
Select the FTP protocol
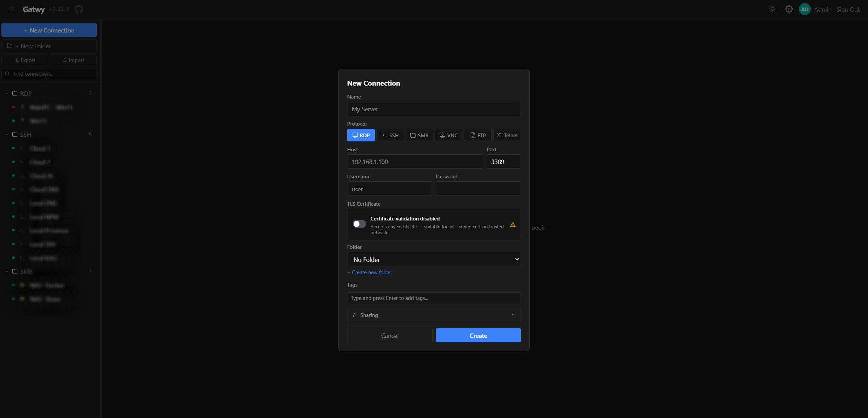coord(477,135)
